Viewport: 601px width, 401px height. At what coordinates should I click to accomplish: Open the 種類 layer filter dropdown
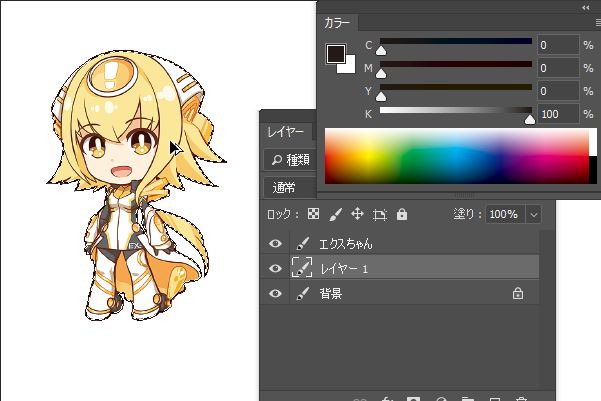[x=291, y=159]
